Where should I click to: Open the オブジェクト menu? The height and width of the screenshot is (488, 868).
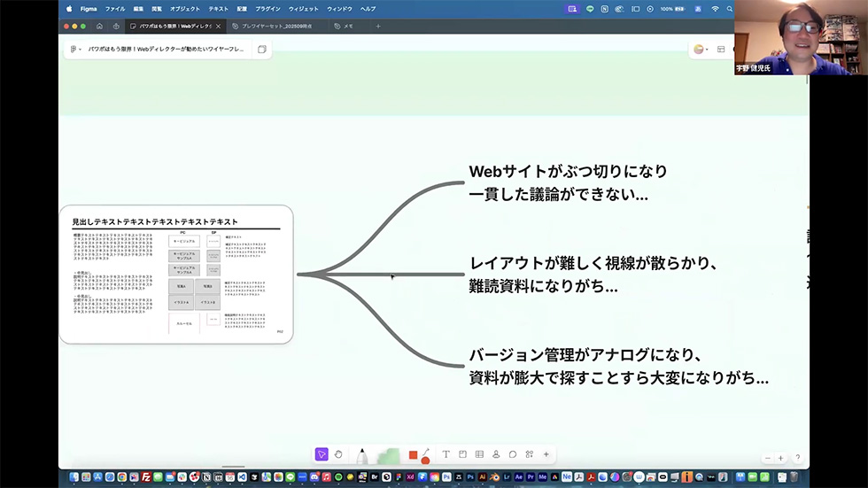pos(185,9)
